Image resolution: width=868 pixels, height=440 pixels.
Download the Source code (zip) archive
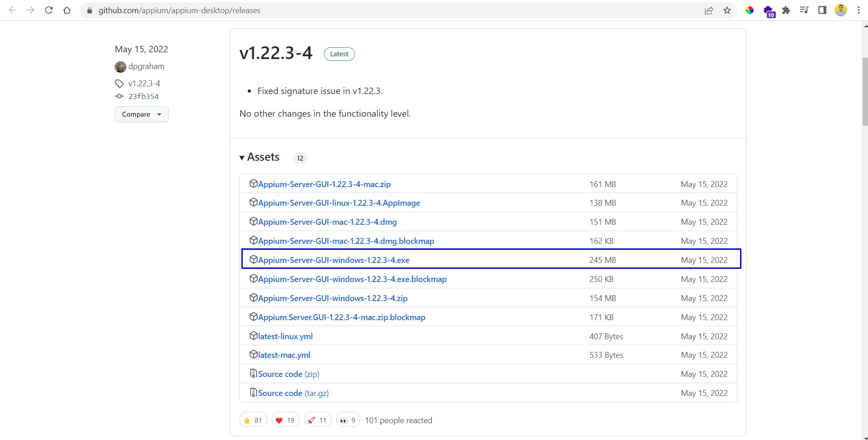289,374
